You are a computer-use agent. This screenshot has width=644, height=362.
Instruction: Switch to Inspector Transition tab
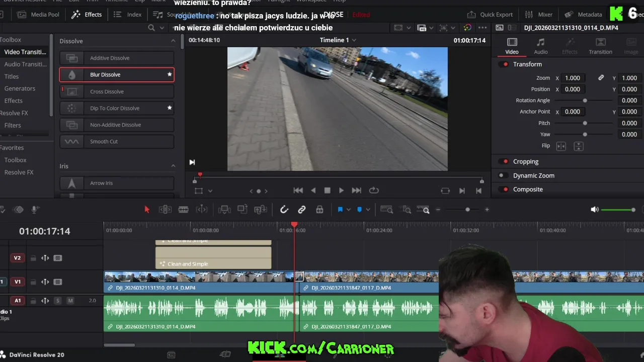(600, 46)
